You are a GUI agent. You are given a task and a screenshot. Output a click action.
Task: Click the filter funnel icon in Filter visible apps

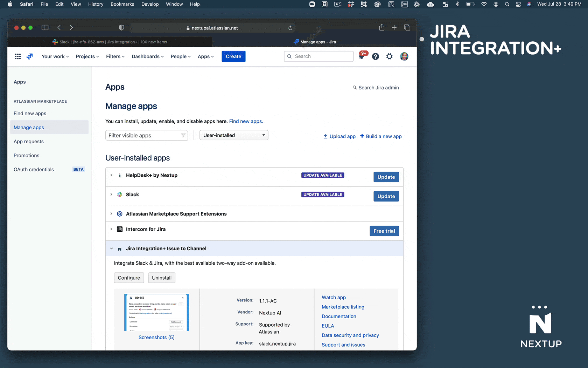coord(183,136)
